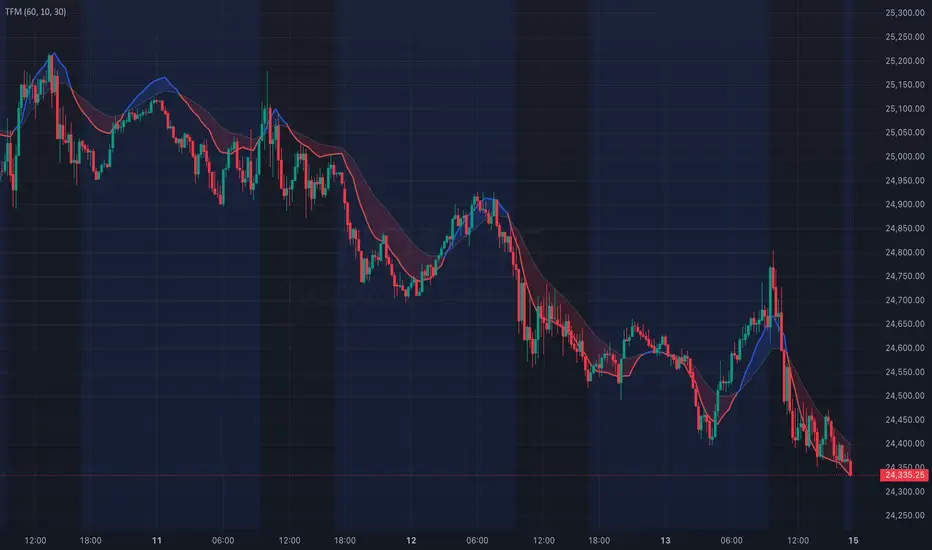
Task: Click the 24,850.00 price axis label
Action: click(x=905, y=228)
